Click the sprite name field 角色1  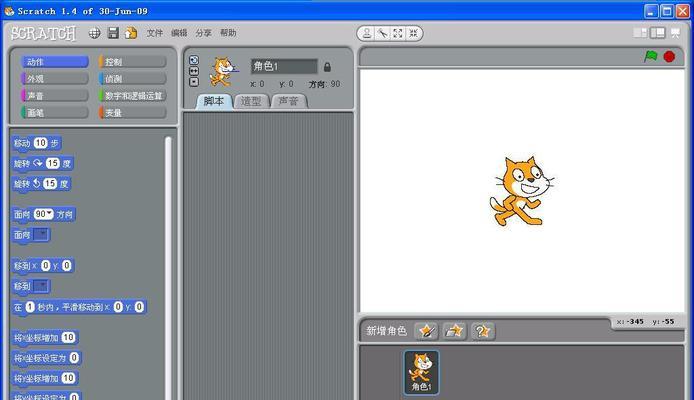(284, 66)
